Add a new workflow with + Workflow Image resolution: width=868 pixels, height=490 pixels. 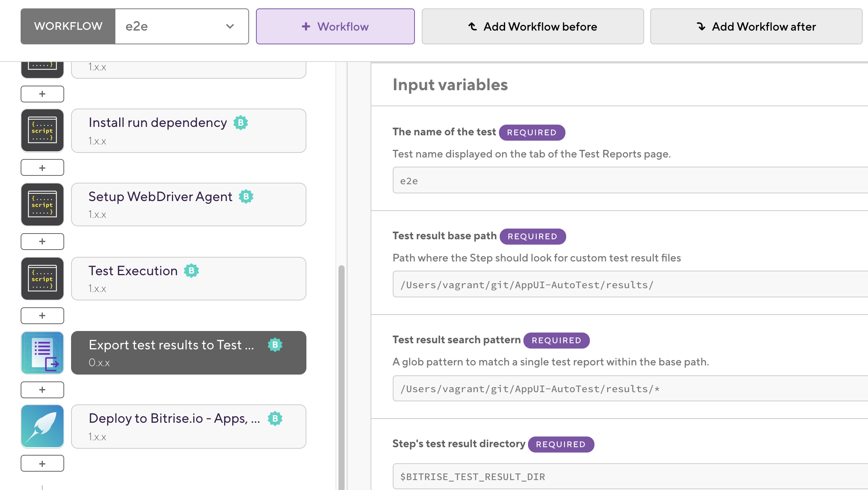(x=335, y=26)
